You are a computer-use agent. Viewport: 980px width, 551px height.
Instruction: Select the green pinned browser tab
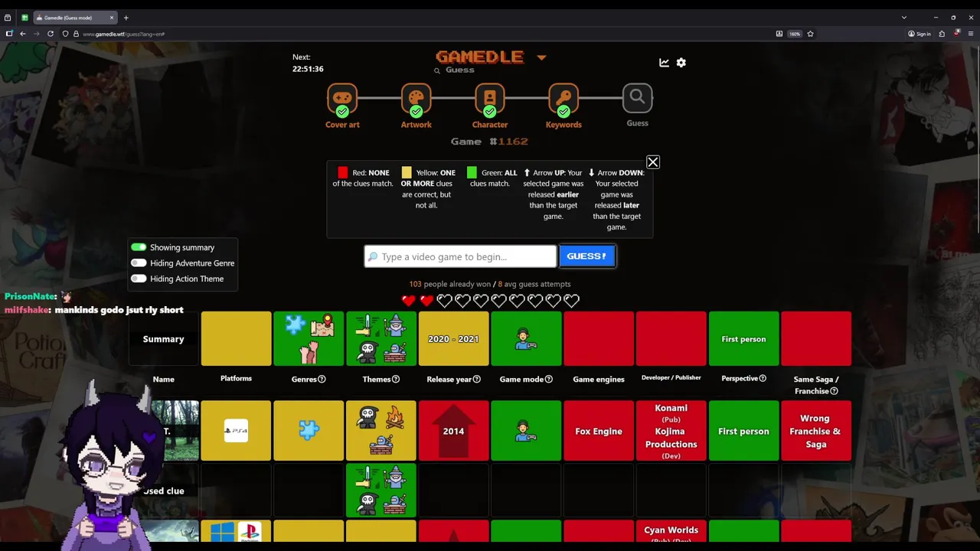24,18
